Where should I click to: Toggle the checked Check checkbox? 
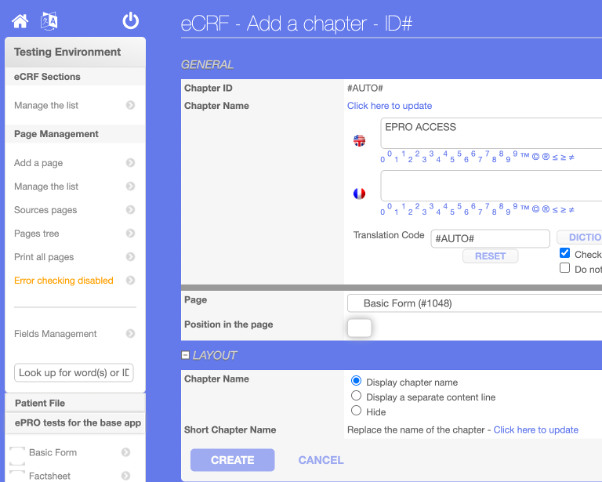coord(565,254)
